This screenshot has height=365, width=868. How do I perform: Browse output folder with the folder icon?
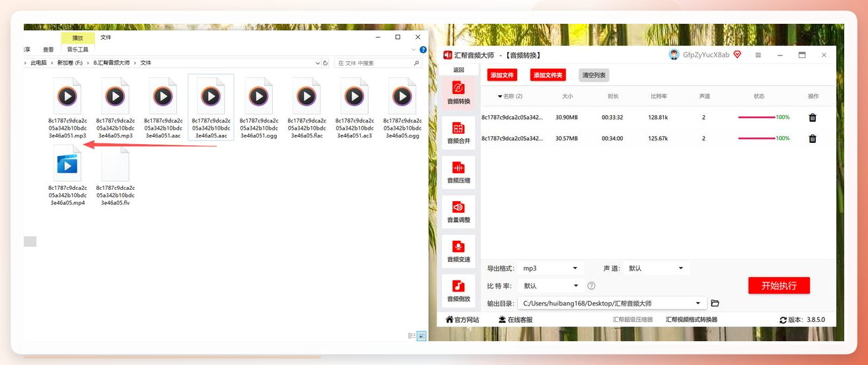click(x=714, y=304)
